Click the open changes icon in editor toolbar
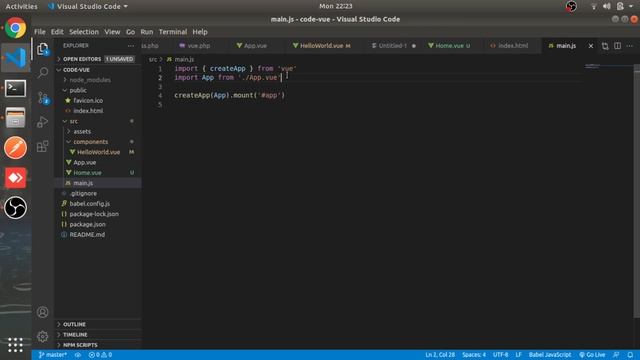The width and height of the screenshot is (640, 360). (605, 46)
